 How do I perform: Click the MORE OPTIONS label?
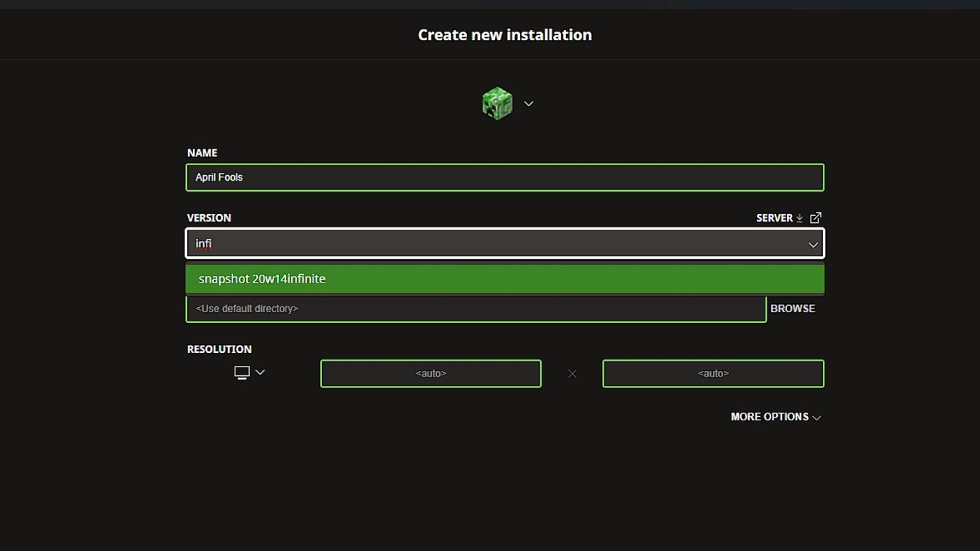pyautogui.click(x=769, y=417)
